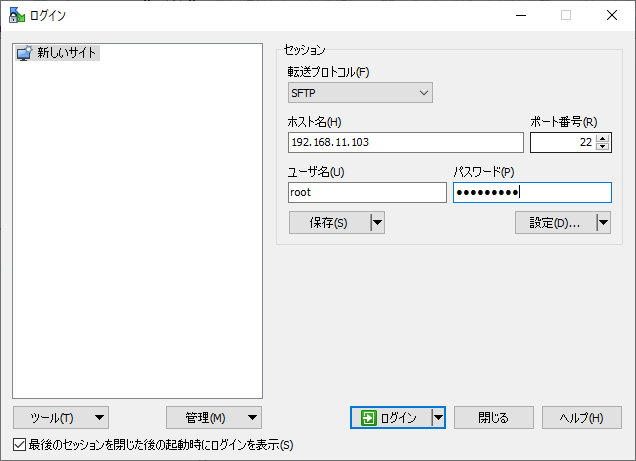Click the host name input field
This screenshot has height=461, width=636.
[x=404, y=143]
